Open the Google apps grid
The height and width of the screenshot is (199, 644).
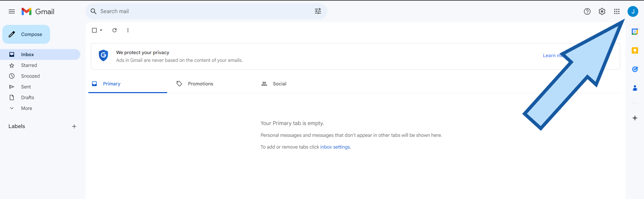click(616, 11)
